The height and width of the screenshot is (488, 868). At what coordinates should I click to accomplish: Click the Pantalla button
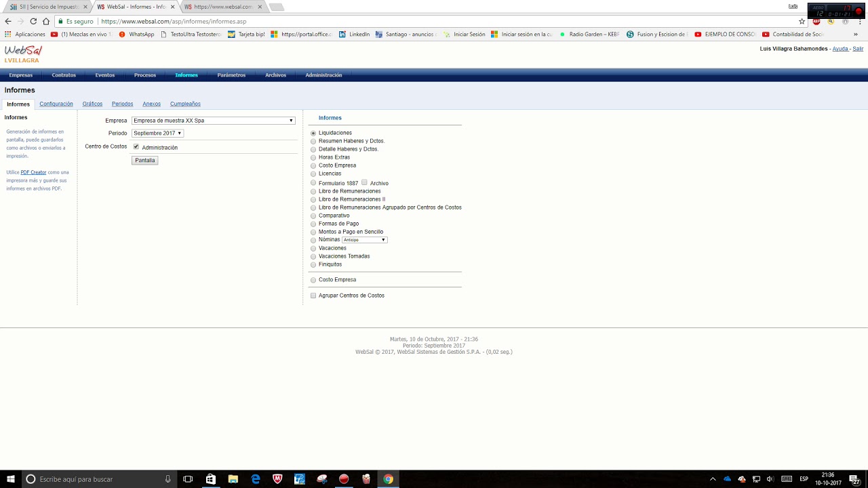145,161
